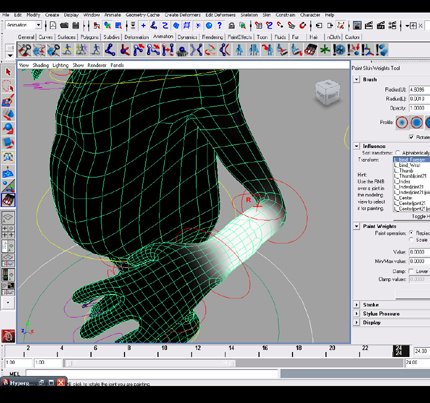Choose the Lasso select tool
This screenshot has height=403, width=430.
pos(8,86)
